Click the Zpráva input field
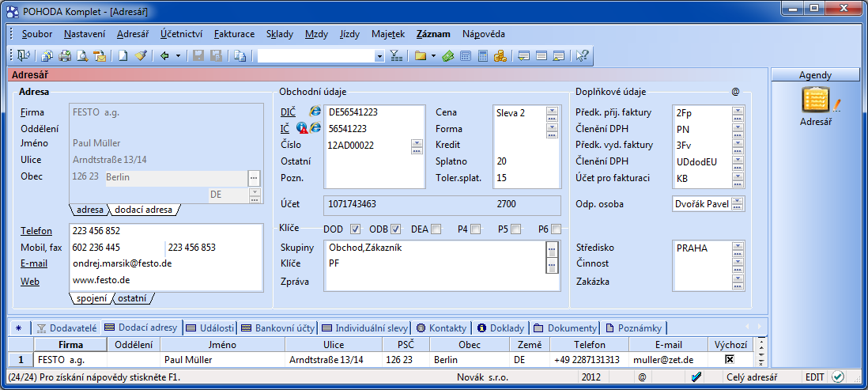 tap(441, 282)
